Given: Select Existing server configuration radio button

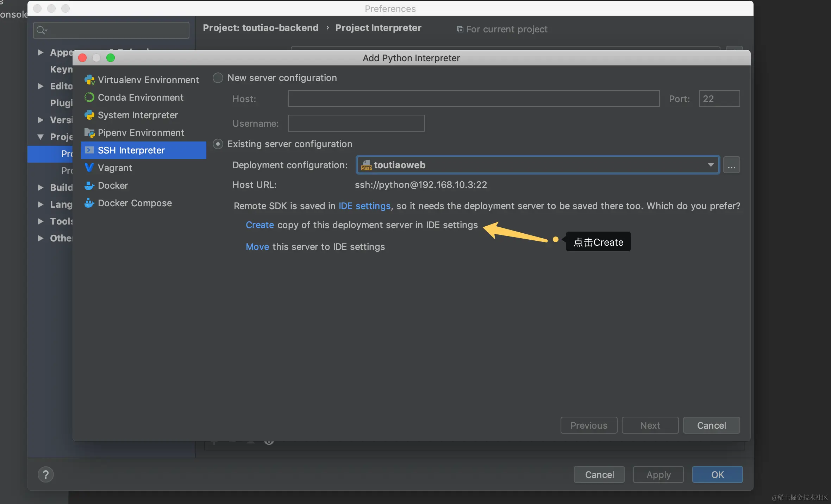Looking at the screenshot, I should pos(218,144).
